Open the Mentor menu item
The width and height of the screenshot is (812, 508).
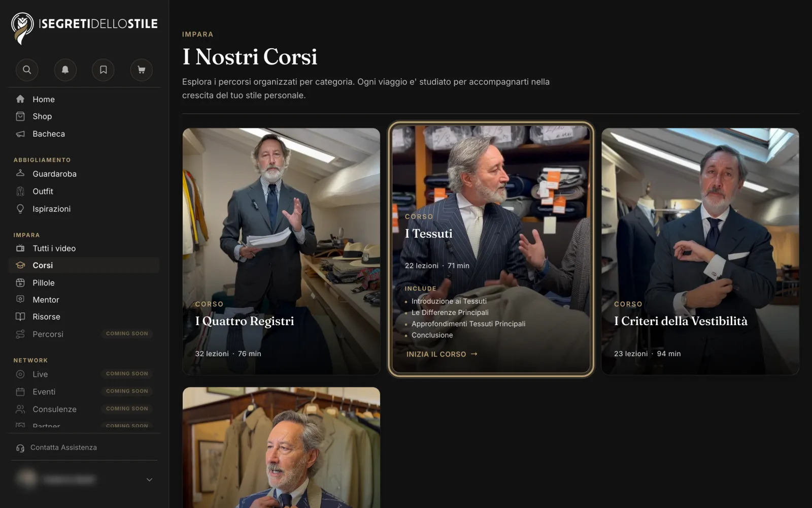click(x=84, y=300)
